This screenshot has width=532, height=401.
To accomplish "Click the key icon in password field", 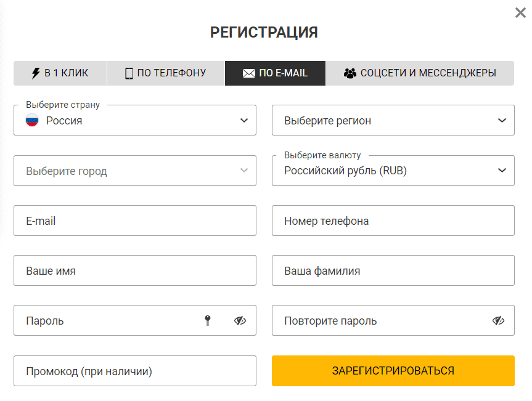I will click(208, 320).
